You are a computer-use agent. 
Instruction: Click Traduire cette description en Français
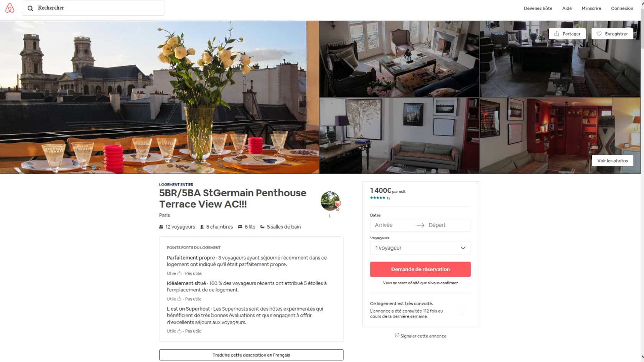tap(251, 355)
